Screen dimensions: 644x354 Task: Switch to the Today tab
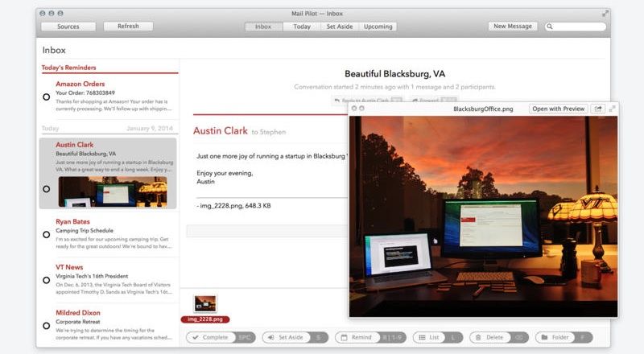(301, 27)
